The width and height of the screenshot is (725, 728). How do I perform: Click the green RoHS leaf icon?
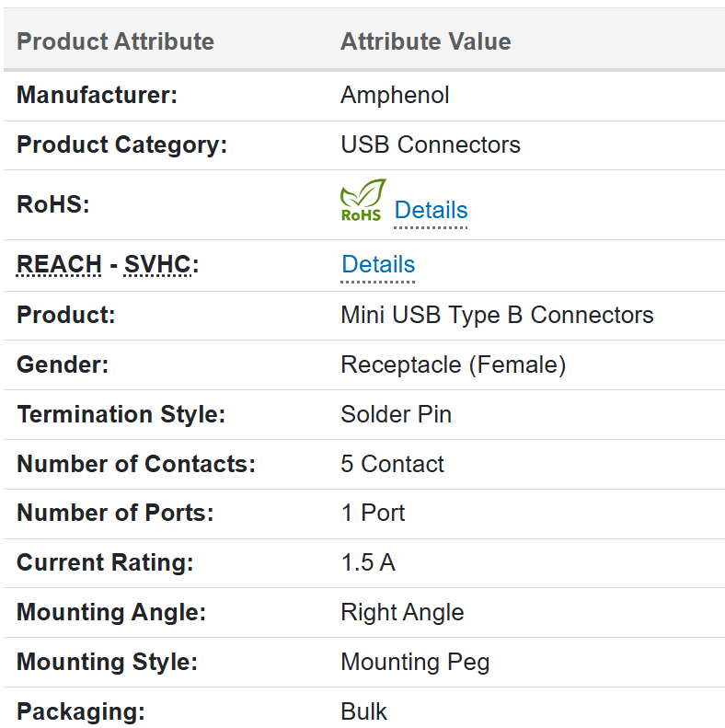(x=362, y=201)
